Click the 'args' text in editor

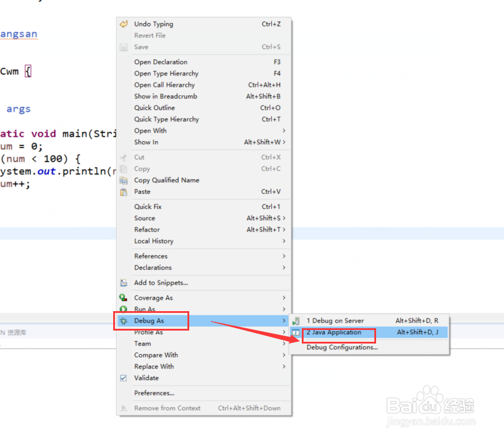click(x=18, y=109)
